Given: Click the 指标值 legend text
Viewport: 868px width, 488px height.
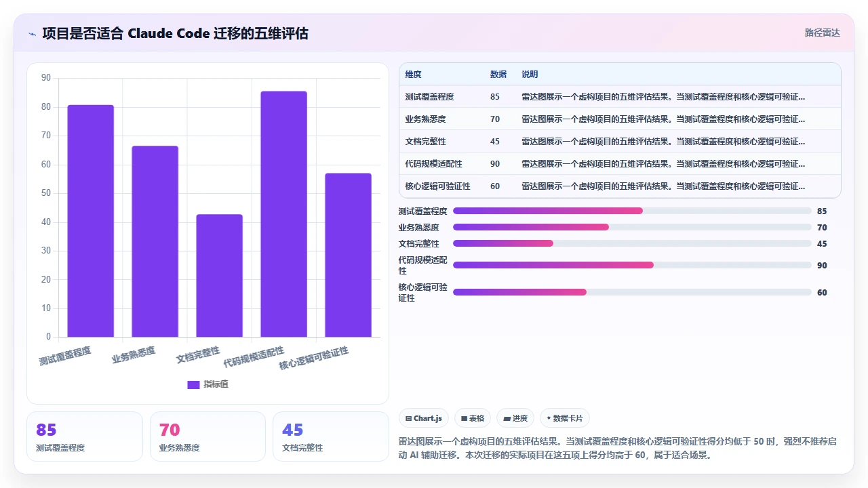Looking at the screenshot, I should (216, 384).
